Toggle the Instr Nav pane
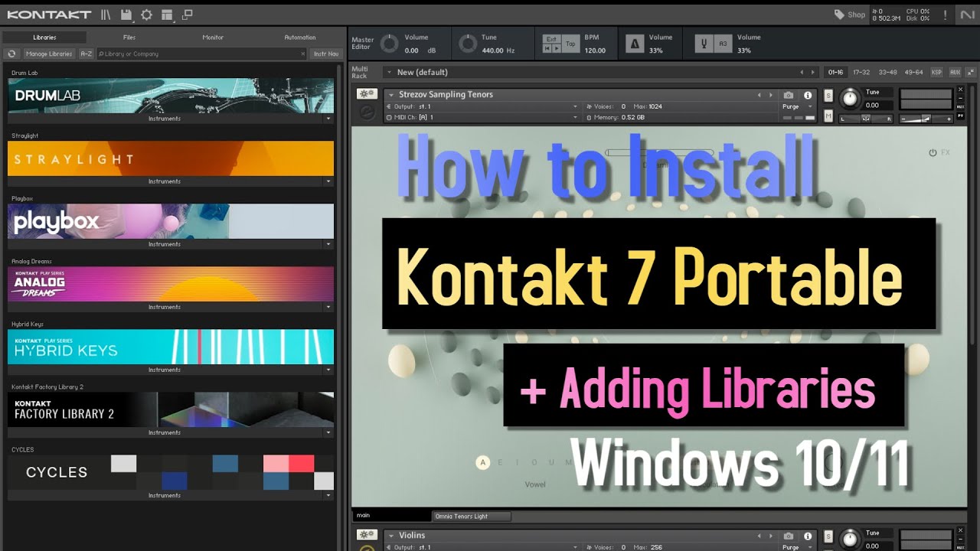The width and height of the screenshot is (980, 551). (326, 54)
